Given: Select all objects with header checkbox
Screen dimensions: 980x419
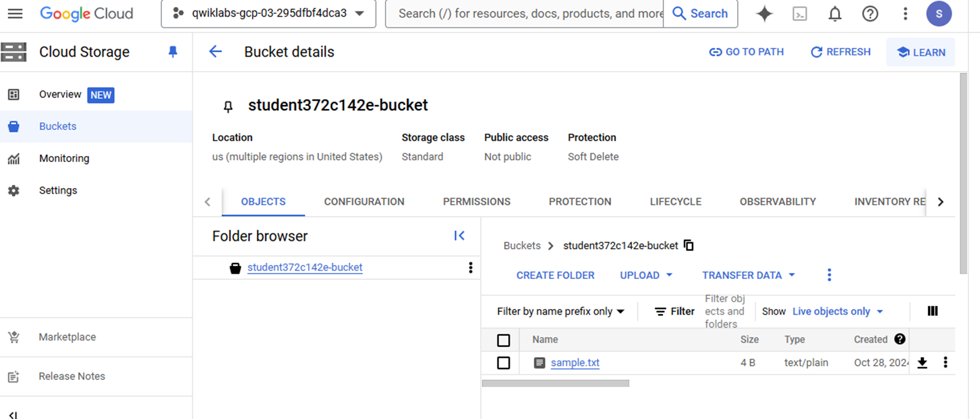Looking at the screenshot, I should tap(503, 340).
